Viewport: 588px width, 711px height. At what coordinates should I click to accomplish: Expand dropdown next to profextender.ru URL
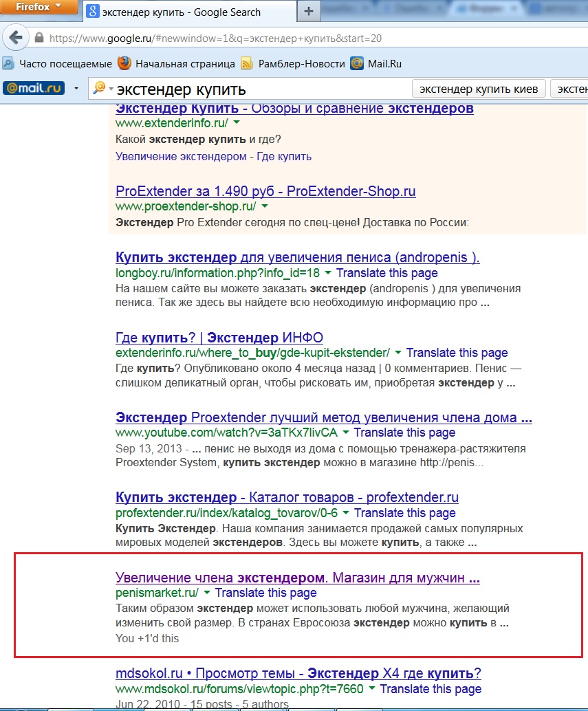tap(346, 512)
